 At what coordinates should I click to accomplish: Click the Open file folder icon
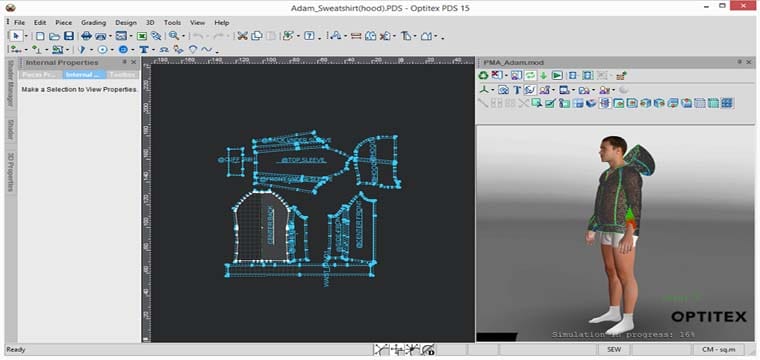point(54,36)
